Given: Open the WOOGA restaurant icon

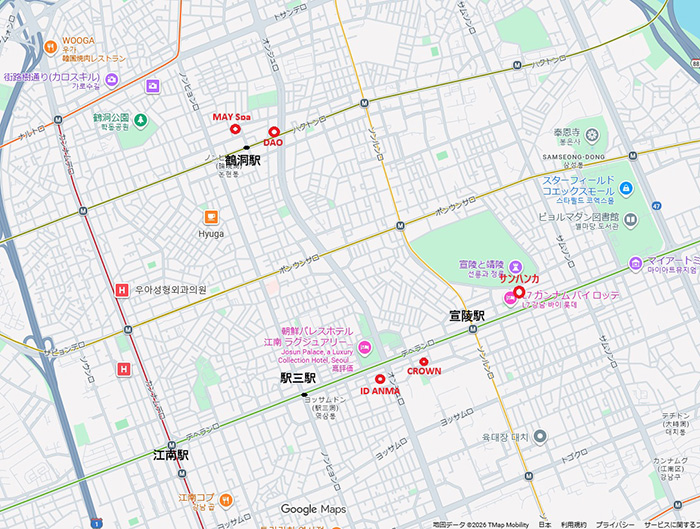Looking at the screenshot, I should [x=48, y=46].
